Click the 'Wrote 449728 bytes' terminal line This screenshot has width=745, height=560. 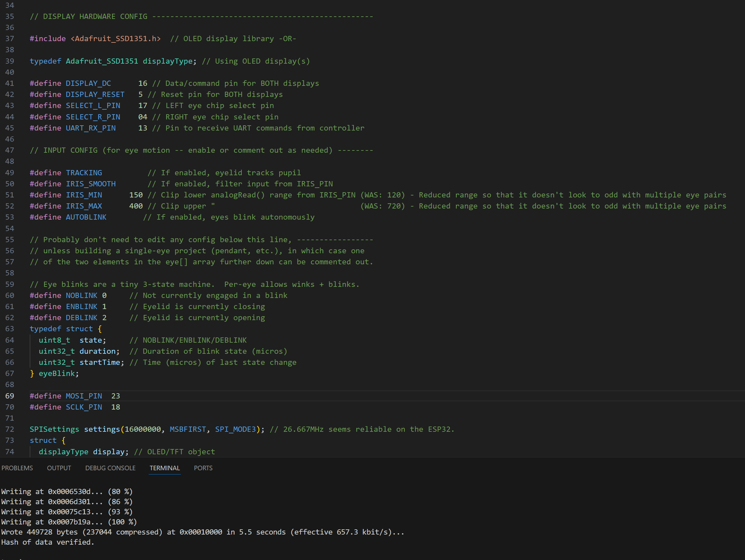(202, 532)
